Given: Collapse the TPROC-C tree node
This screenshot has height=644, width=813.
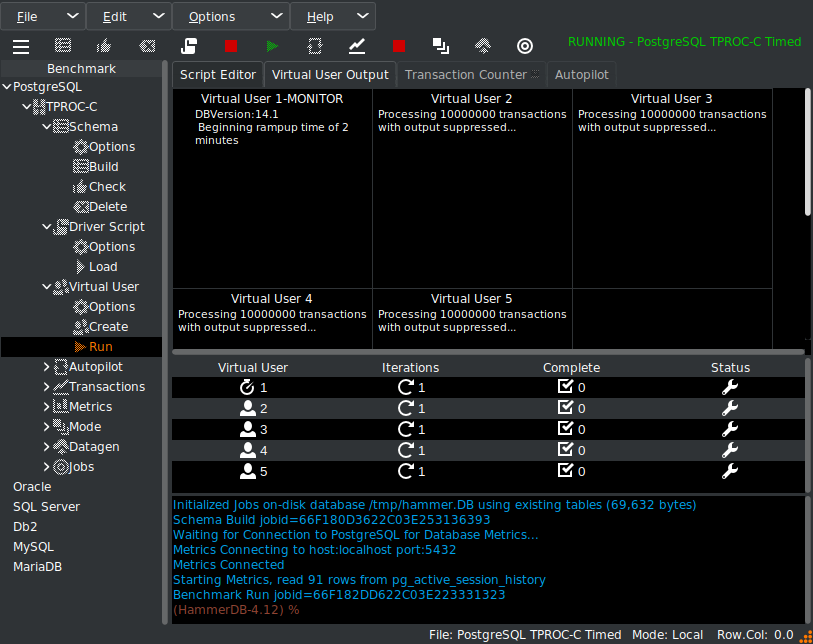Looking at the screenshot, I should (26, 107).
